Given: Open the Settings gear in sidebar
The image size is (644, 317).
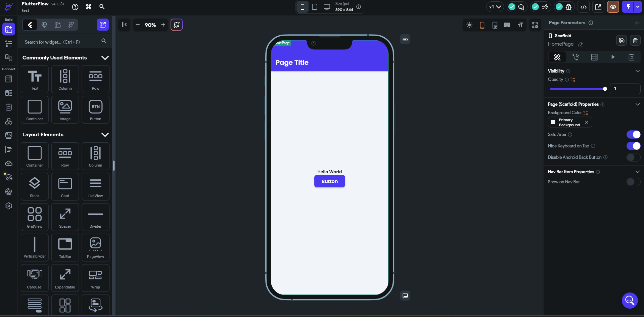Looking at the screenshot, I should tap(9, 206).
